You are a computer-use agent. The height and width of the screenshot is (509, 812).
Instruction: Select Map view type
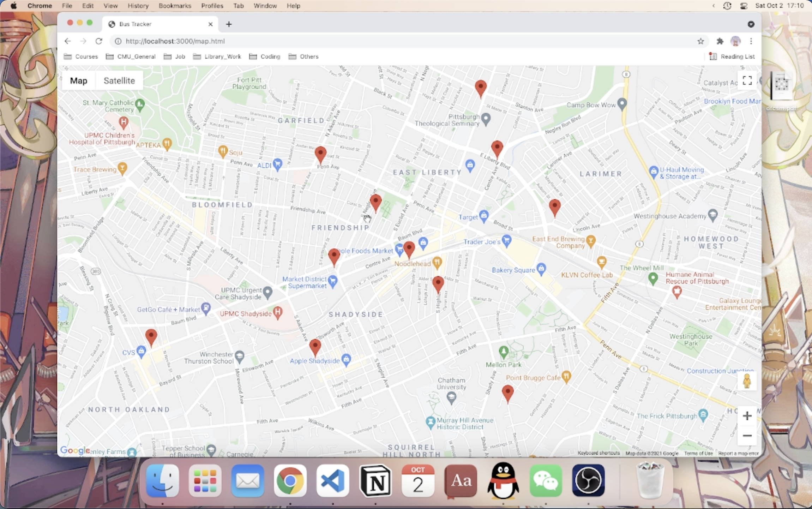coord(78,81)
